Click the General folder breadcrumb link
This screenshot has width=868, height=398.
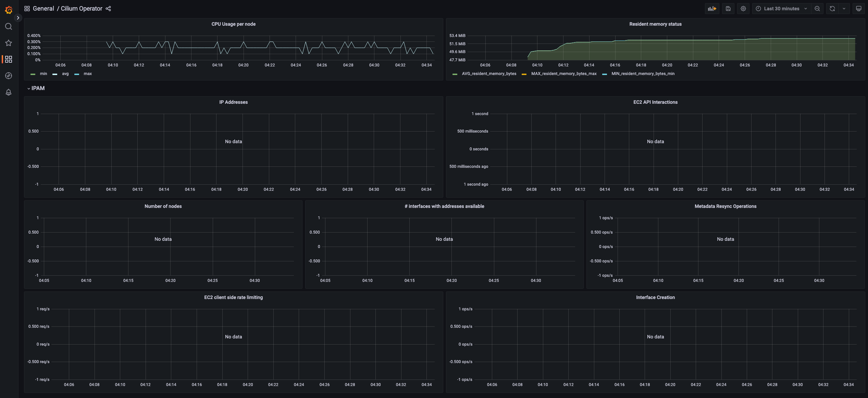coord(43,9)
